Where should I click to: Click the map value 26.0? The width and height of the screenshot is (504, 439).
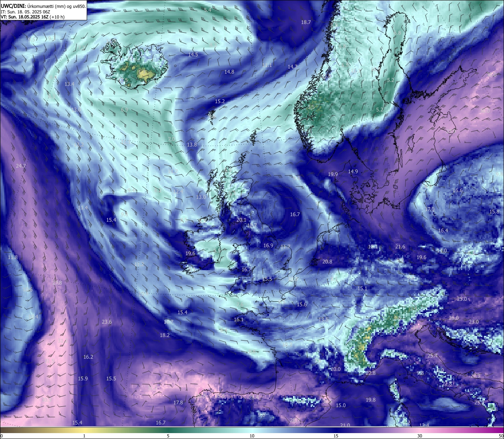pos(454,318)
